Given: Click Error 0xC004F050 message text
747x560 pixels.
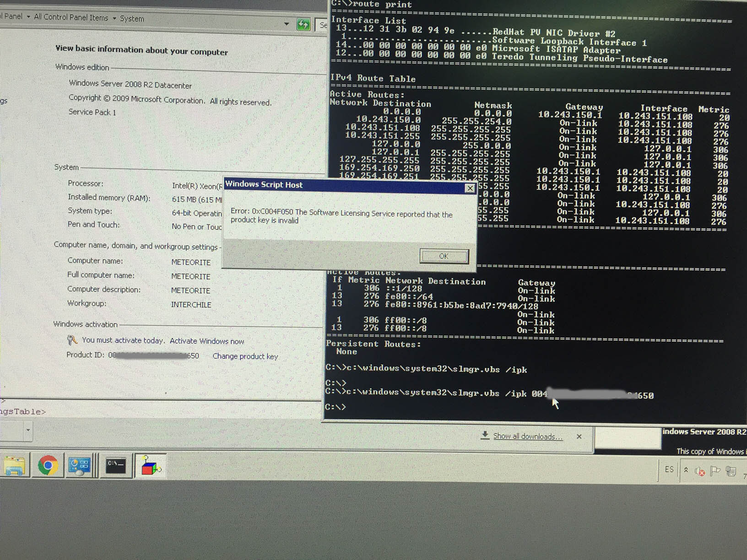Looking at the screenshot, I should point(341,216).
